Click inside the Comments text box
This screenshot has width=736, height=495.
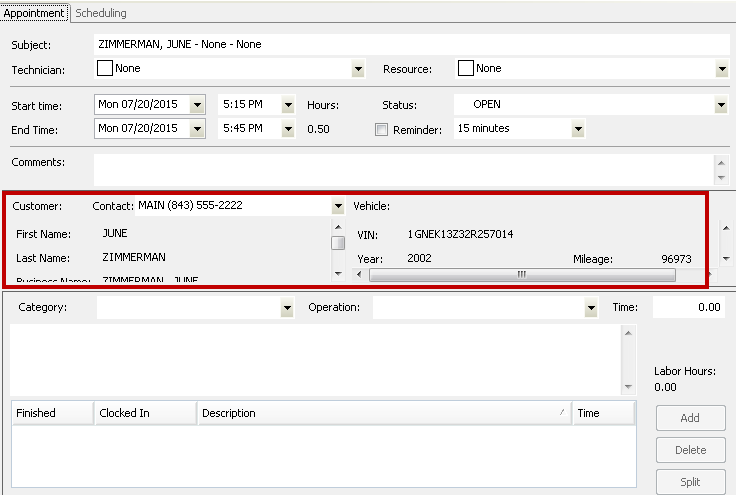pyautogui.click(x=404, y=170)
